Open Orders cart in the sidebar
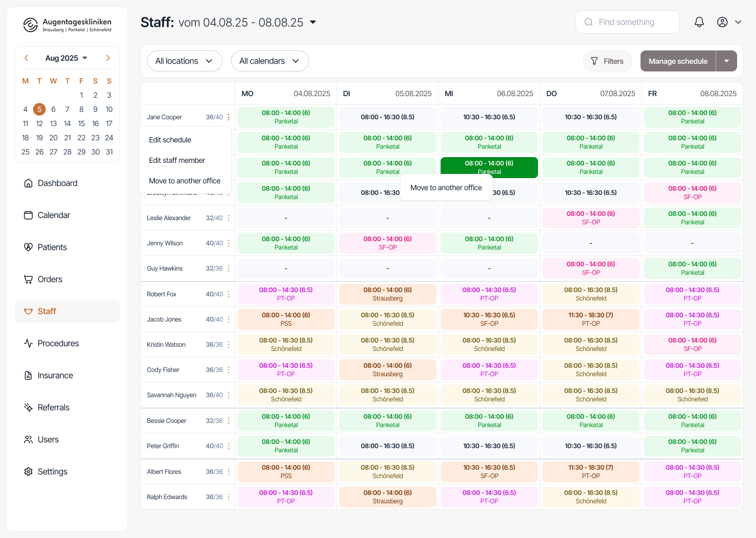This screenshot has width=756, height=538. click(x=50, y=280)
